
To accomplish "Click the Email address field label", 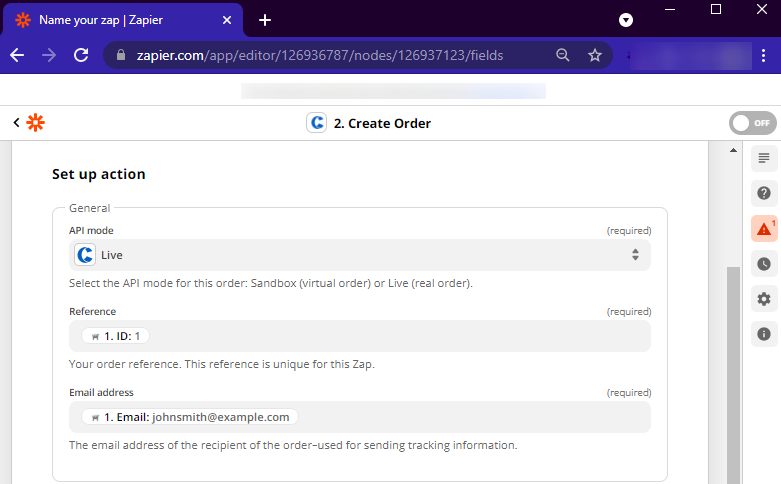I will [x=101, y=392].
